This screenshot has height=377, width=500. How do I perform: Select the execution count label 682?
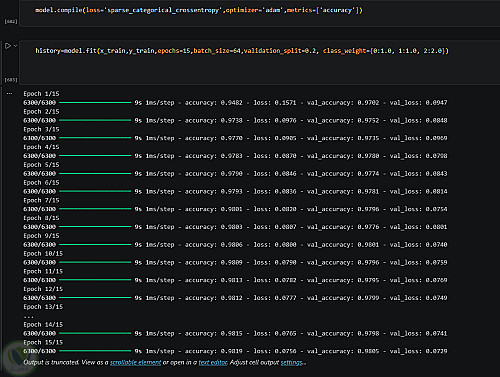pyautogui.click(x=11, y=22)
